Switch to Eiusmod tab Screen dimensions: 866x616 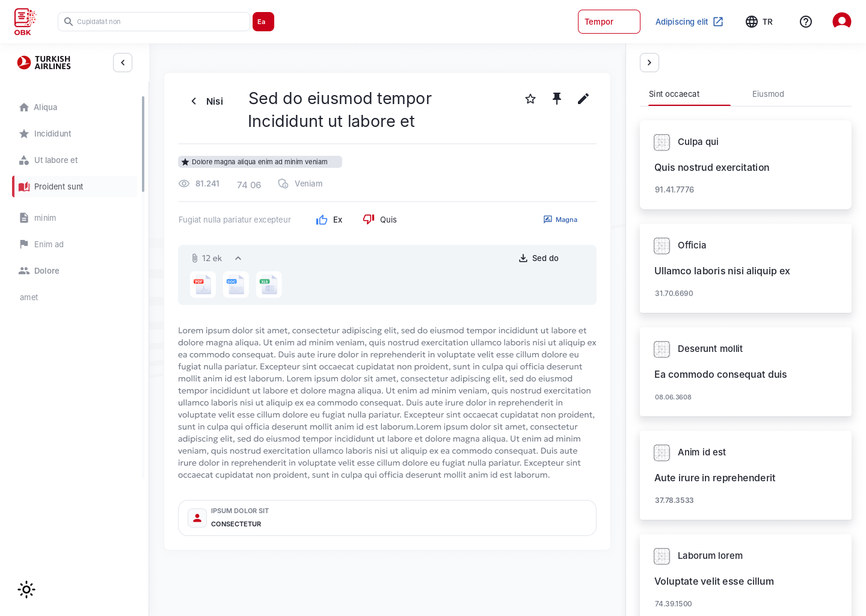pyautogui.click(x=768, y=94)
